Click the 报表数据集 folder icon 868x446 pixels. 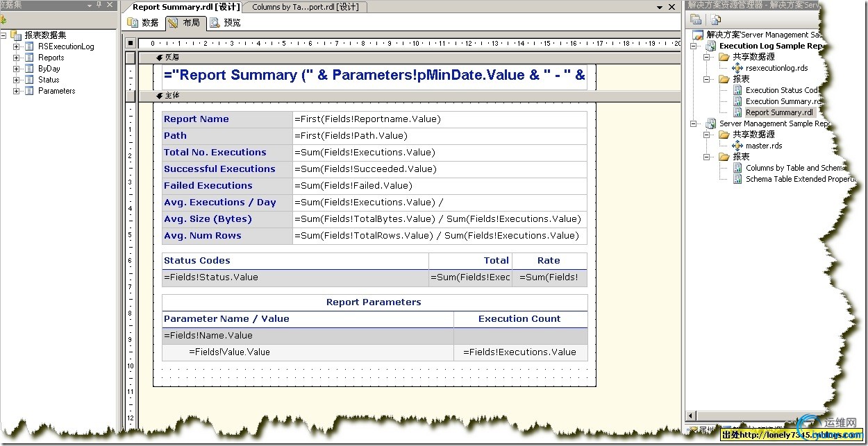(x=17, y=35)
